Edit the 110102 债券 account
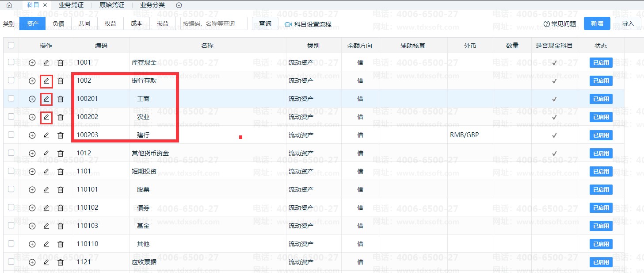Screen dimensions: 644x273 click(x=46, y=208)
